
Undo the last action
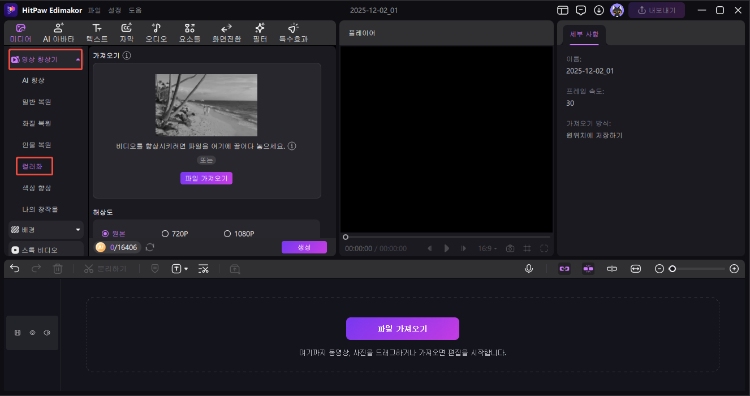pyautogui.click(x=15, y=269)
